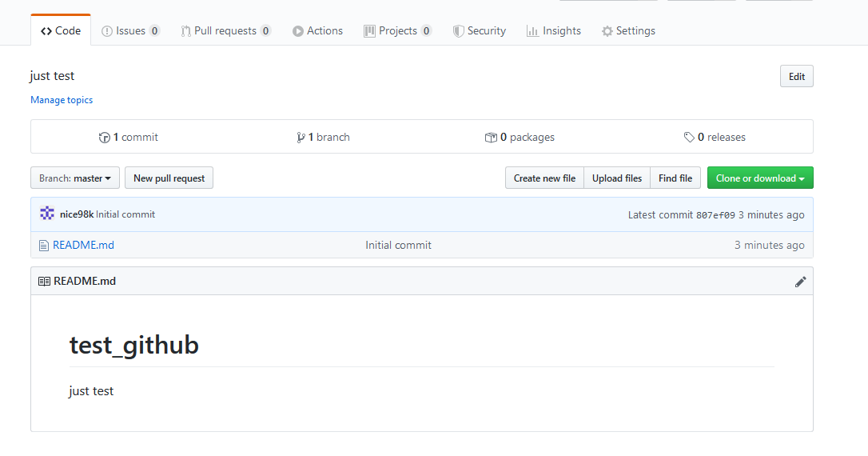Screen dimensions: 868x456
Task: Click the test_github README heading
Action: 134,345
